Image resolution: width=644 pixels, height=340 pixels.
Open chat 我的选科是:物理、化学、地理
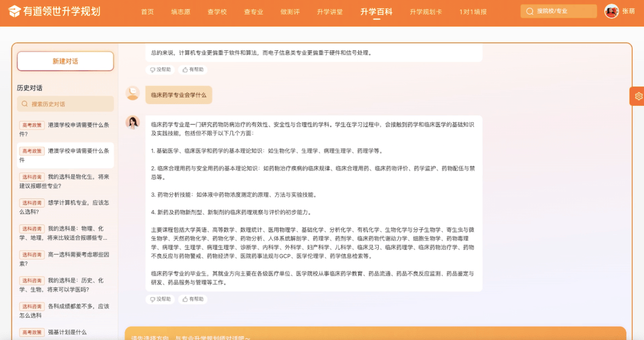click(x=65, y=233)
